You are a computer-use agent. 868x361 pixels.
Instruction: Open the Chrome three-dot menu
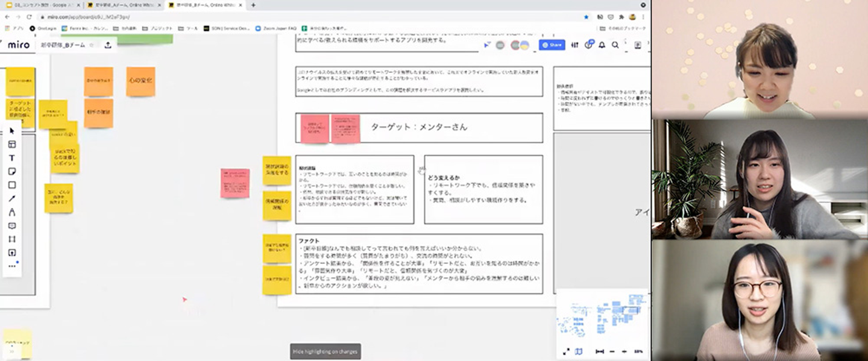tap(644, 17)
